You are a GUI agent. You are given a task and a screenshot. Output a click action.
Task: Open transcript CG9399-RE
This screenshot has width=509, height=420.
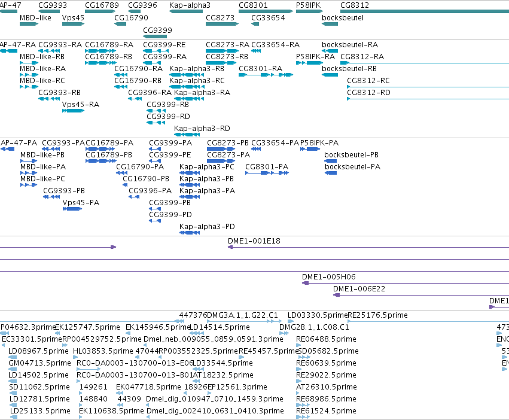pyautogui.click(x=164, y=44)
